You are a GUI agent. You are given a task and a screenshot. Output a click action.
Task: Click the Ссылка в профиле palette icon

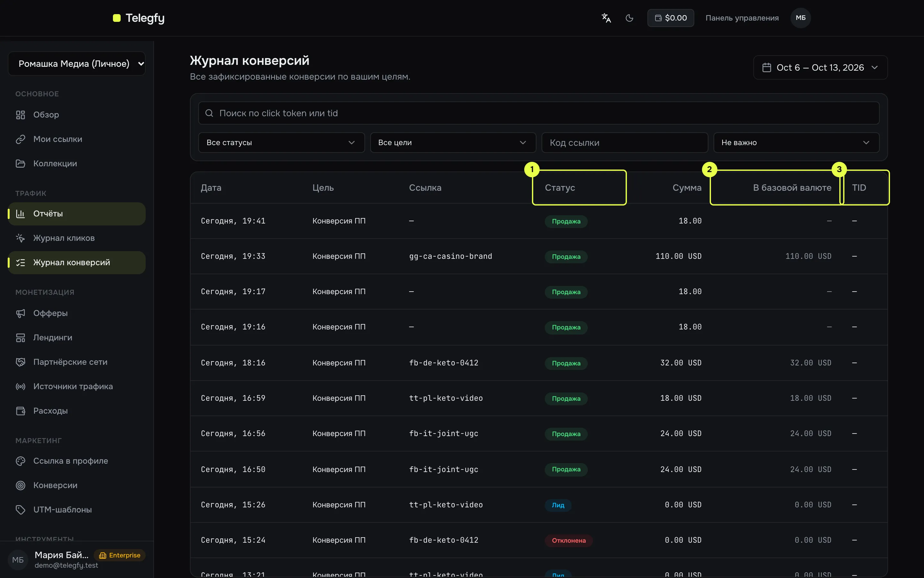point(21,461)
